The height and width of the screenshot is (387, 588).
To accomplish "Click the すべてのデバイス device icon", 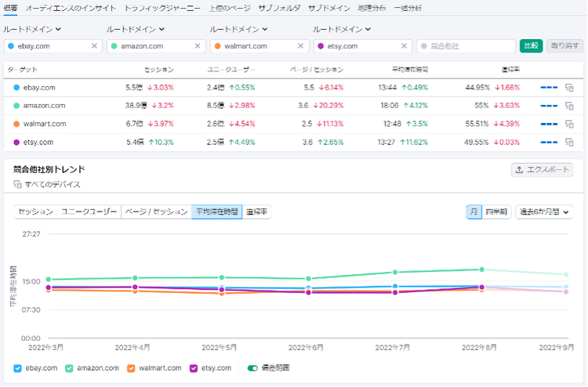I will point(17,184).
